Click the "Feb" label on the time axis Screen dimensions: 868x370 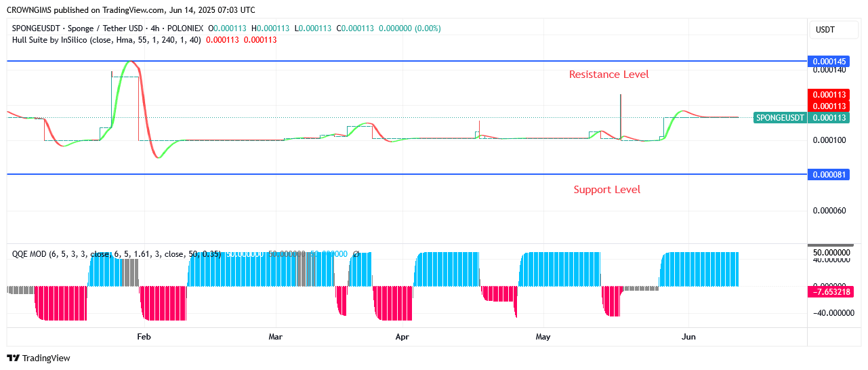click(144, 336)
